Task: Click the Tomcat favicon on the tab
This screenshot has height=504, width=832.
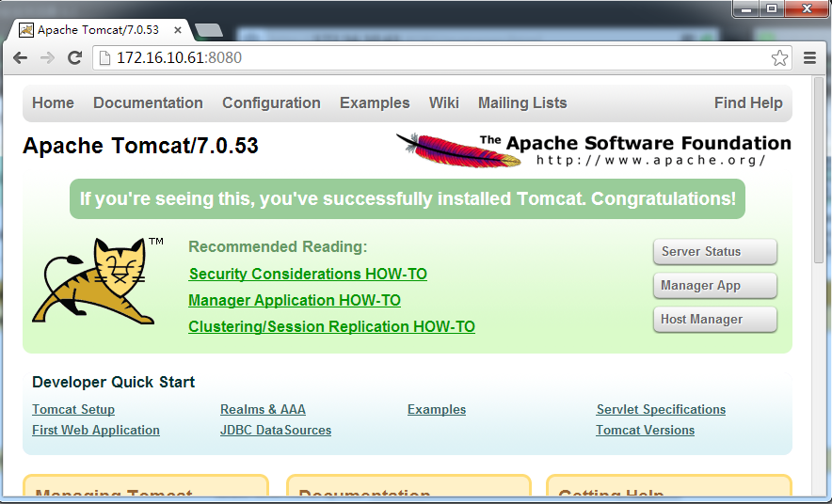Action: (26, 30)
